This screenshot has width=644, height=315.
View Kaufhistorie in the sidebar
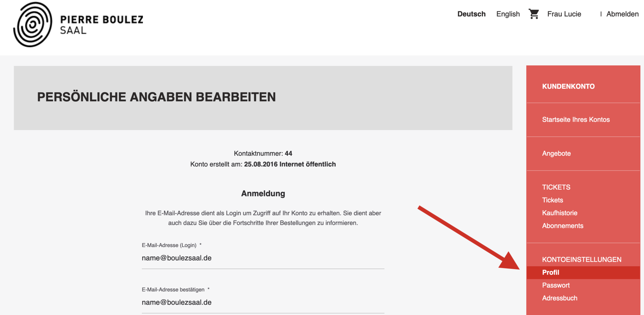click(559, 213)
